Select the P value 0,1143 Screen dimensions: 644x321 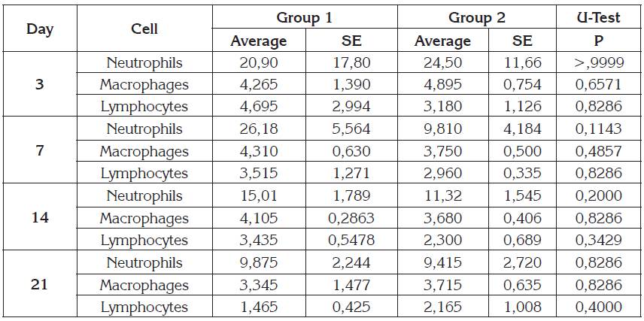coord(600,129)
